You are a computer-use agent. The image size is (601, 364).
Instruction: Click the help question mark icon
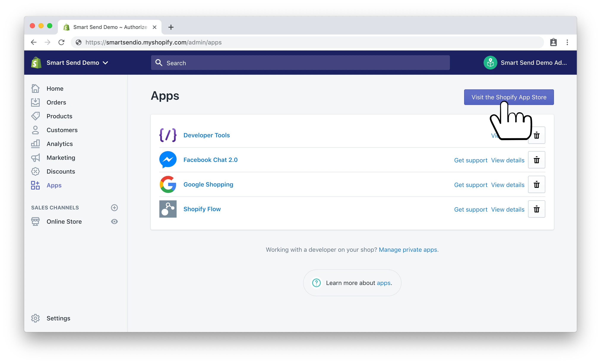click(316, 283)
